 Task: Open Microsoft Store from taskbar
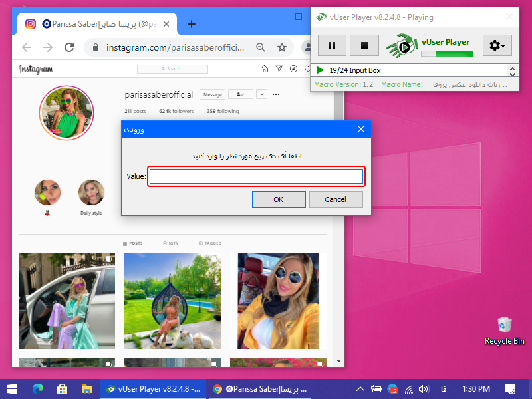62,389
